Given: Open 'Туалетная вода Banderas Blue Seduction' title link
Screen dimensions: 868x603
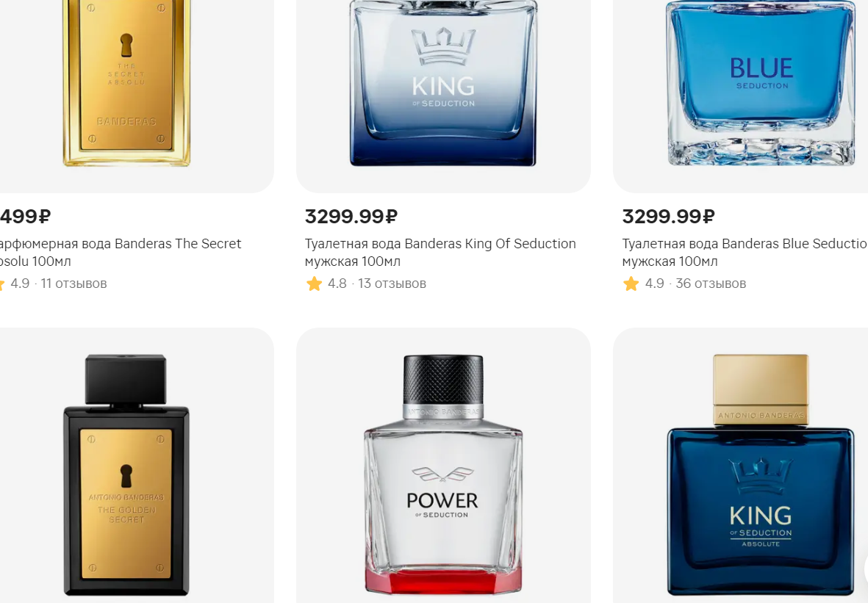Looking at the screenshot, I should click(745, 252).
